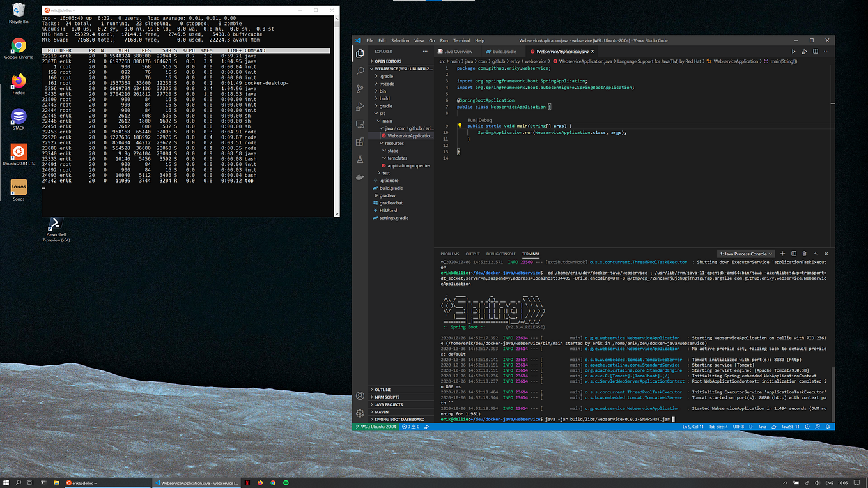This screenshot has height=488, width=868.
Task: Split the editor to the right
Action: click(x=814, y=51)
